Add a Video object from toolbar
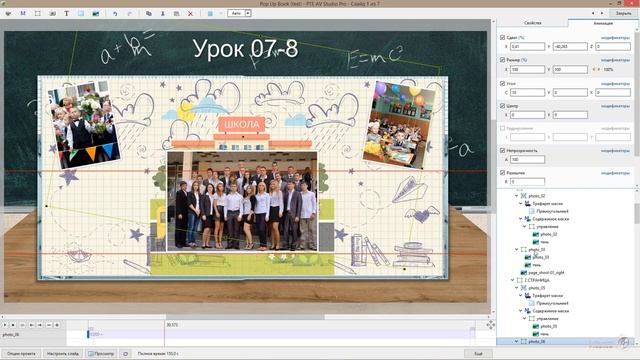The image size is (640, 360). (52, 13)
